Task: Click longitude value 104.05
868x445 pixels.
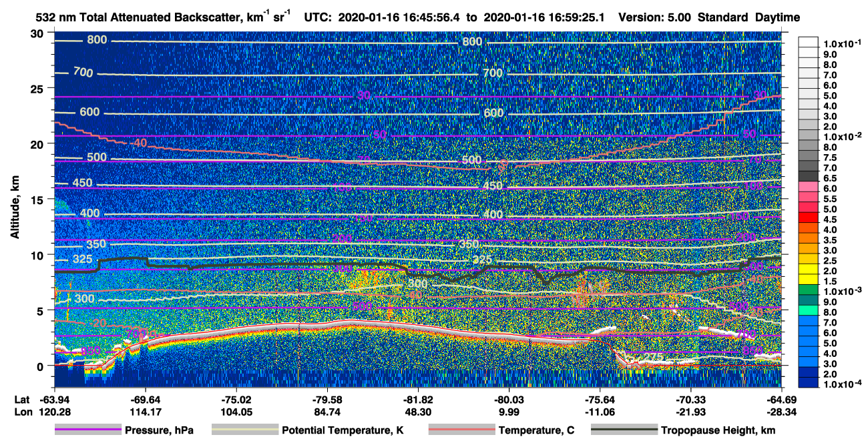Action: [236, 411]
